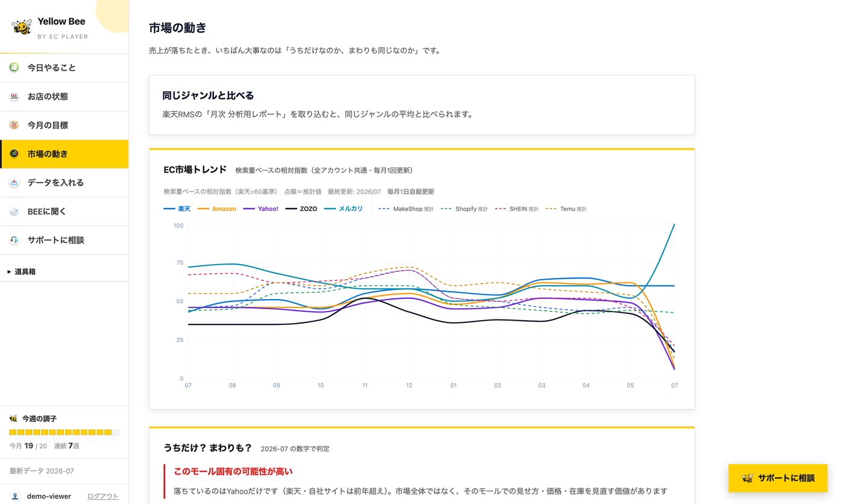Click the red このモール固有の可能性が高い heading
This screenshot has width=844, height=504.
(233, 471)
